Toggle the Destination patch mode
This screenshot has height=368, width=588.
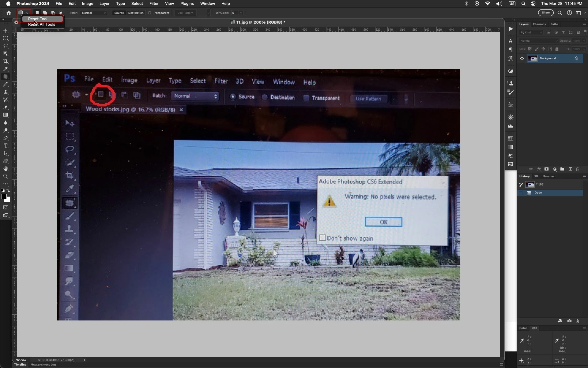tap(136, 13)
